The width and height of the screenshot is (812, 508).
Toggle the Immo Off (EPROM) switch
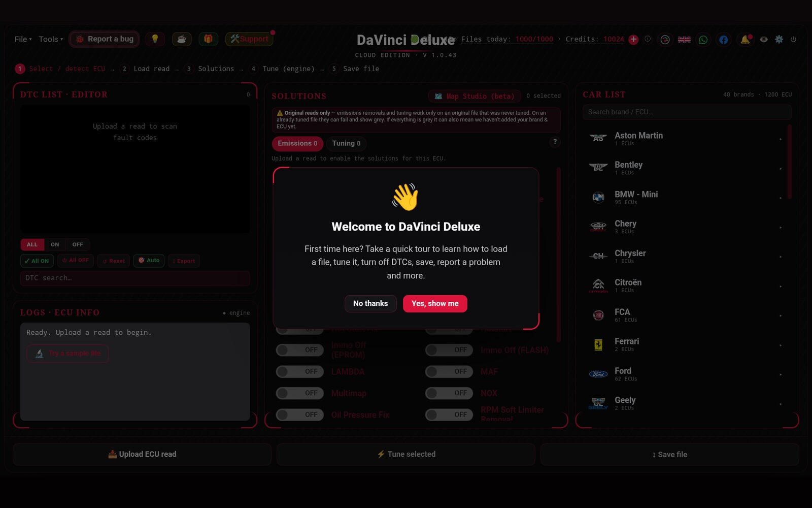(x=300, y=350)
